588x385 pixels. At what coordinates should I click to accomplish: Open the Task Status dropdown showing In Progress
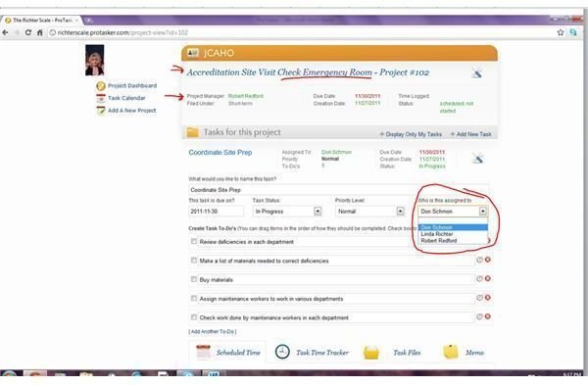(x=287, y=212)
